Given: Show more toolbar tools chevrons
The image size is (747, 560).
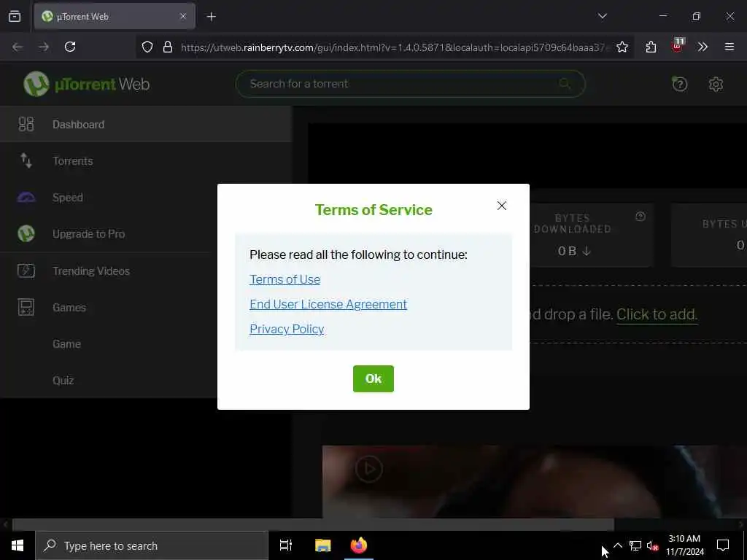Looking at the screenshot, I should click(703, 47).
